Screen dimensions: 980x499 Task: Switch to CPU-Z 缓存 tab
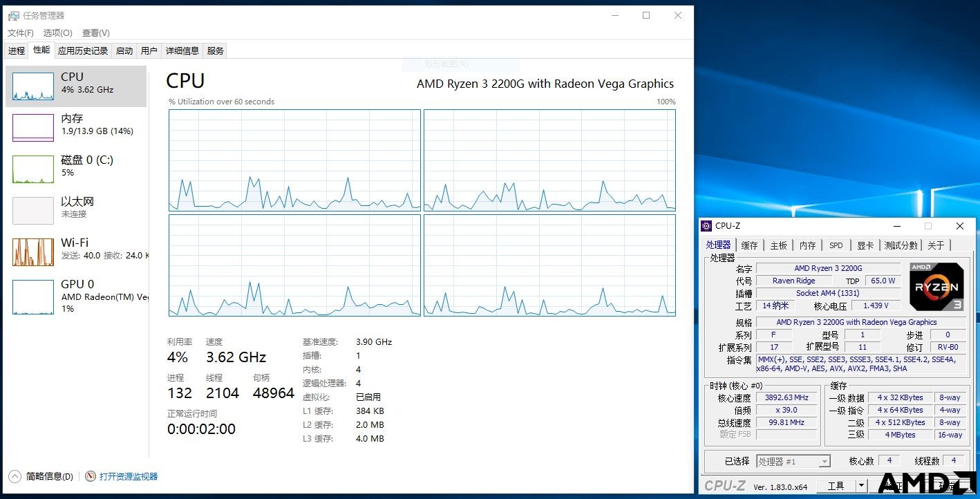(x=749, y=245)
